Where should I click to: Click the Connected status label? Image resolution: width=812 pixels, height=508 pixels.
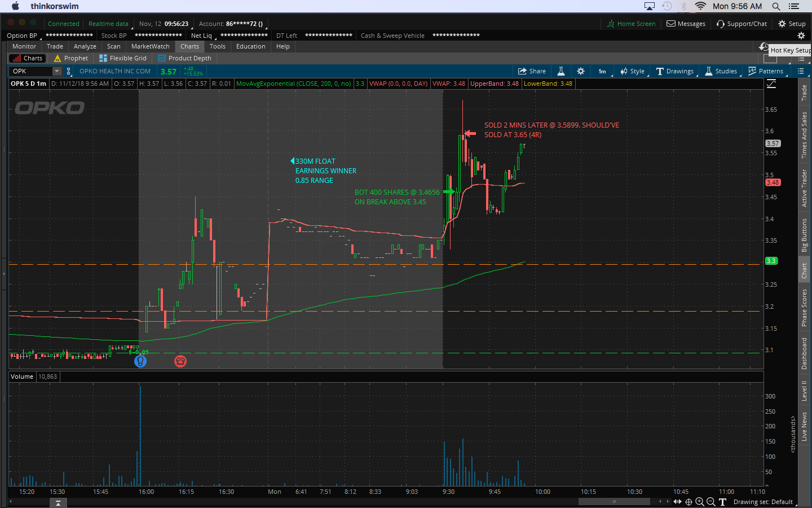pyautogui.click(x=64, y=24)
